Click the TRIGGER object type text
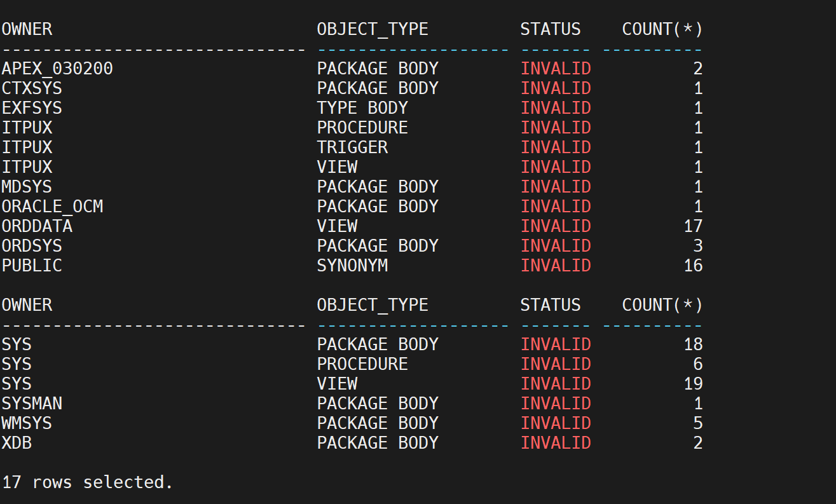 [x=352, y=147]
